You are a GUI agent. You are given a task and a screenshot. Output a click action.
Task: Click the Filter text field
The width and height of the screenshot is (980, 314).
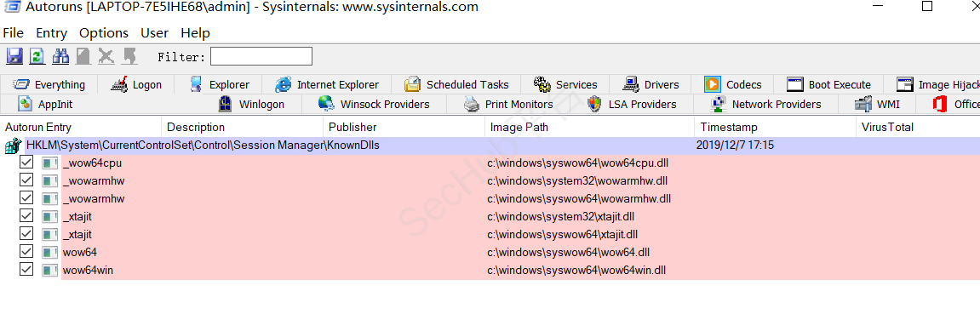[x=261, y=56]
